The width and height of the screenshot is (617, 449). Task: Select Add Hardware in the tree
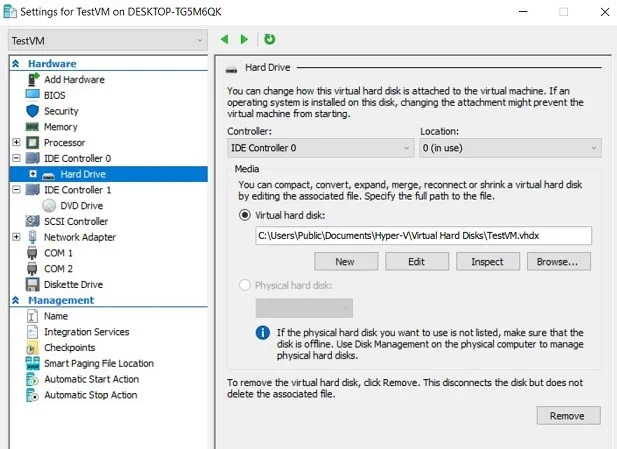point(73,80)
